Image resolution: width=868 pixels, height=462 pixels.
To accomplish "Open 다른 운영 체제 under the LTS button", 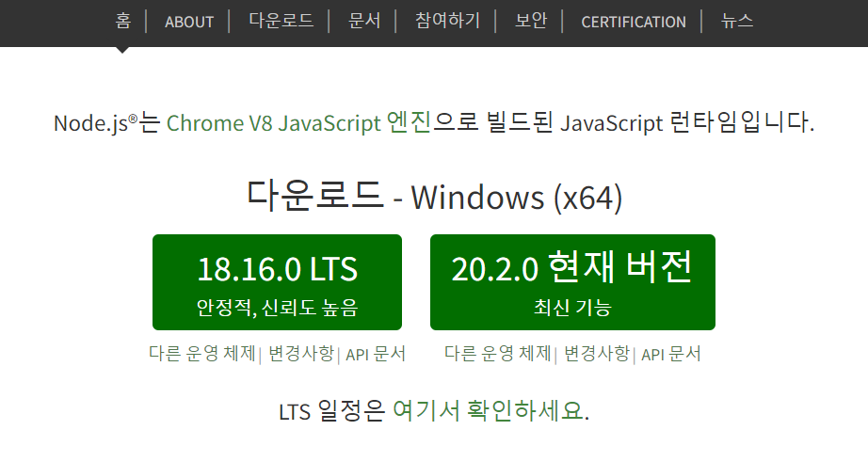I will (202, 353).
